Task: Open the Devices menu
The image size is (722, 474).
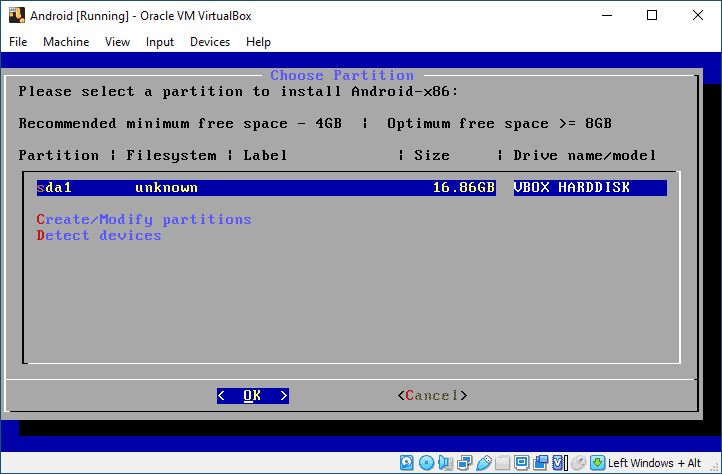Action: click(209, 42)
